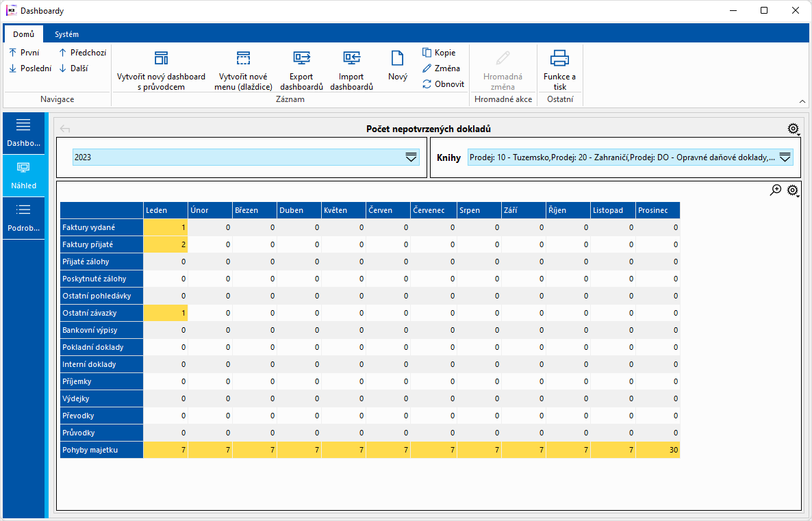This screenshot has width=812, height=521.
Task: Open Export dashboardů
Action: tap(301, 58)
